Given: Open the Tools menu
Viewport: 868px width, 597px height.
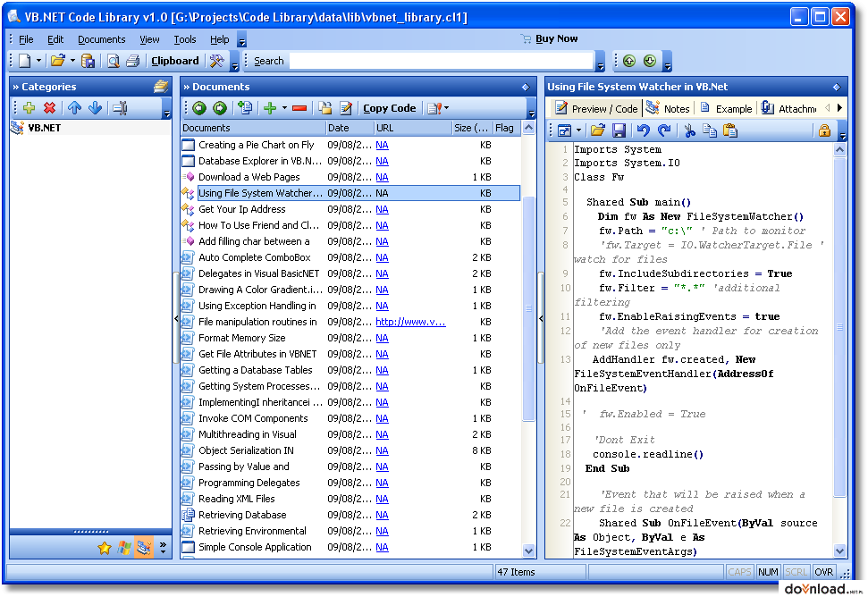Looking at the screenshot, I should point(185,39).
